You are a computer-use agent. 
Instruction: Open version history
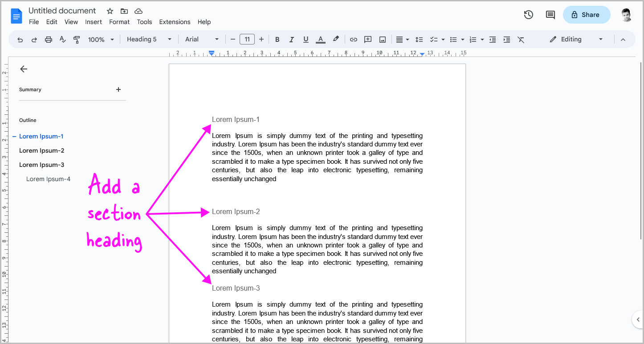(x=528, y=14)
